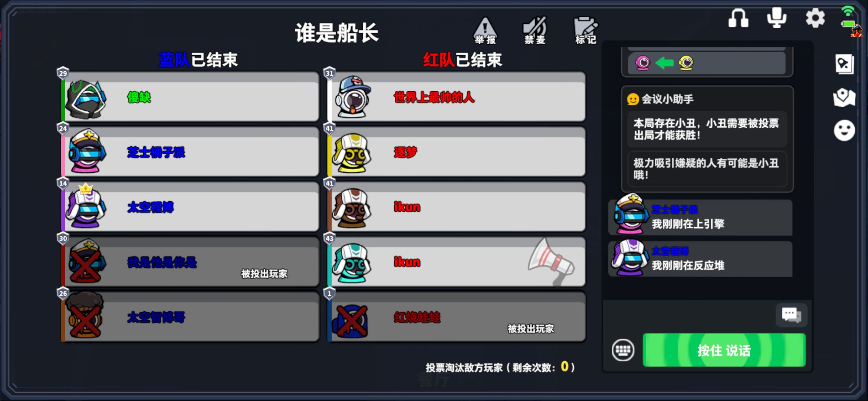Image resolution: width=868 pixels, height=401 pixels.
Task: Open the settings gear icon
Action: 815,18
